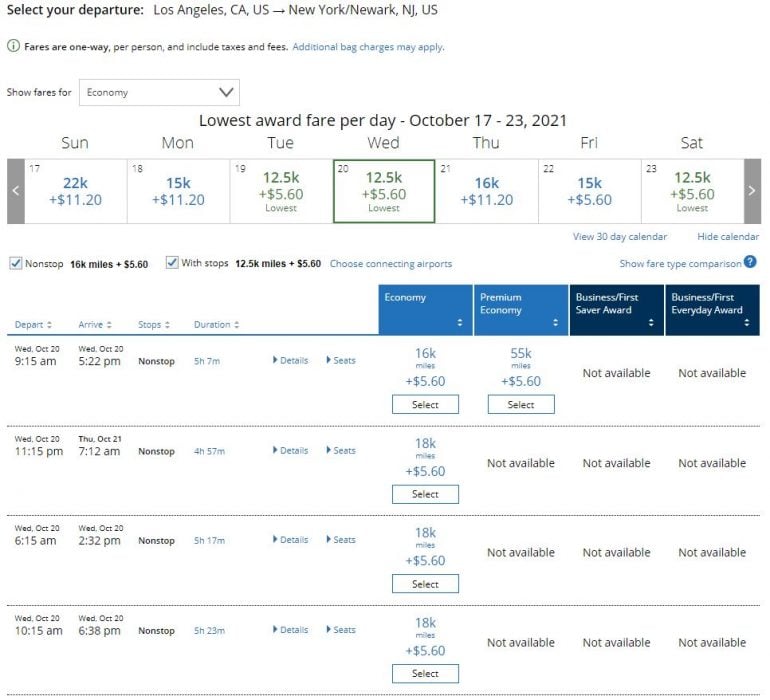
Task: Click the next week arrow in calendar
Action: click(x=753, y=190)
